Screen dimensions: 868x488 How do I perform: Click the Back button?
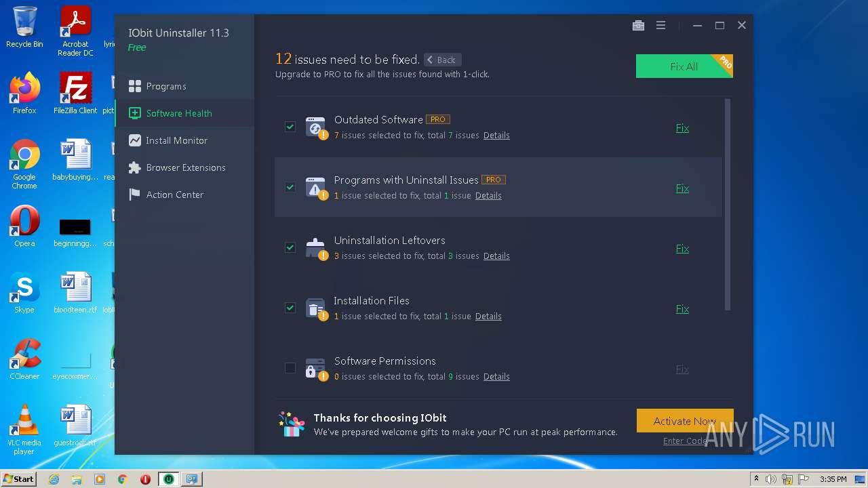[442, 60]
